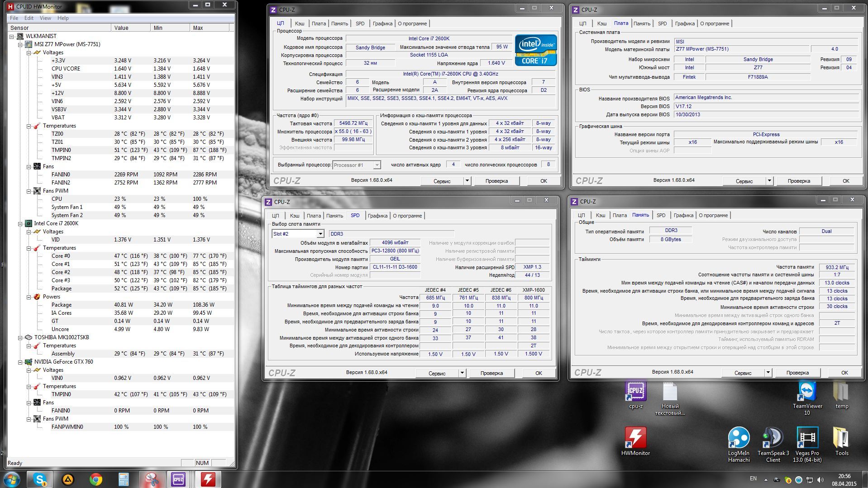Click the EN language indicator
The image size is (868, 488).
pos(753,479)
